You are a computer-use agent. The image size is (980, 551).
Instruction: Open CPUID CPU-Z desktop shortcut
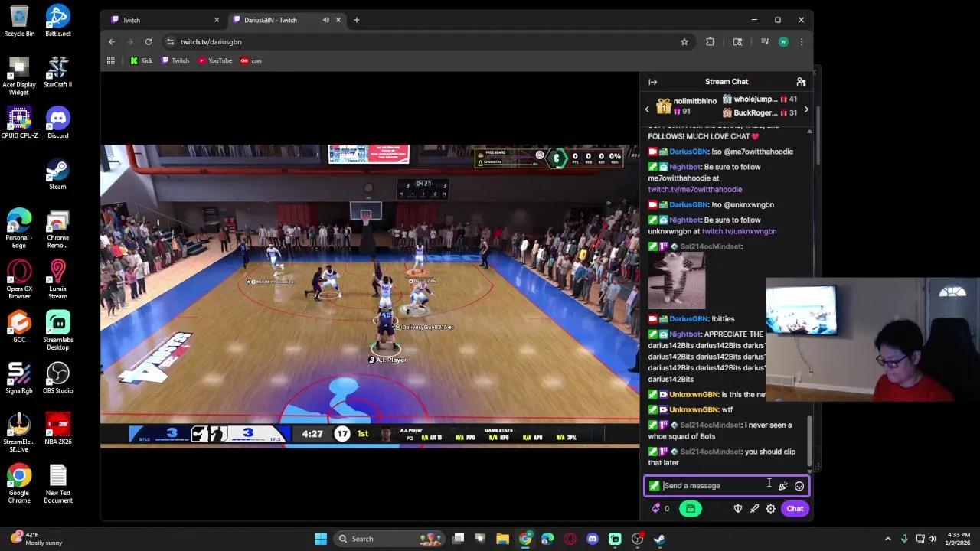click(x=19, y=124)
